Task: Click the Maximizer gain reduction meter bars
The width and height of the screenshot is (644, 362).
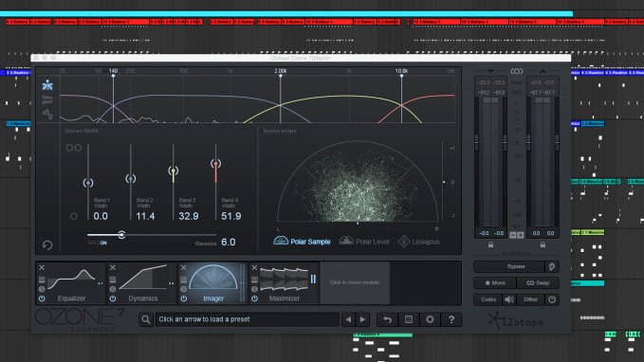Action: click(x=313, y=280)
